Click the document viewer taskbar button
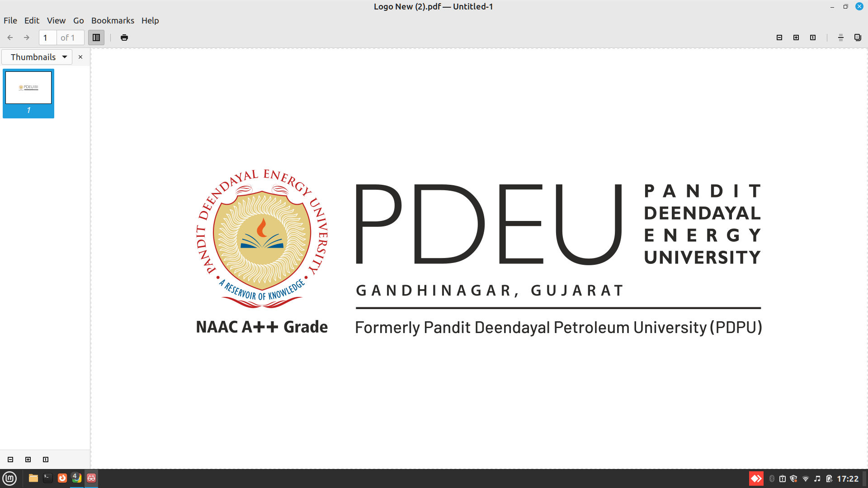This screenshot has height=488, width=868. (91, 478)
